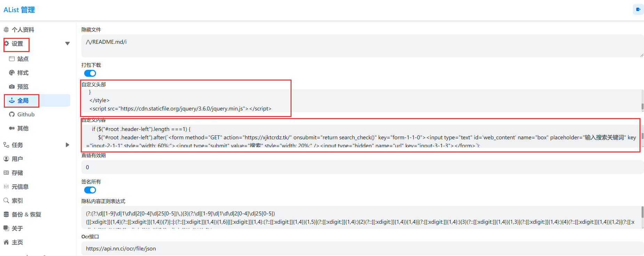Toggle the 打包下载 switch

90,73
